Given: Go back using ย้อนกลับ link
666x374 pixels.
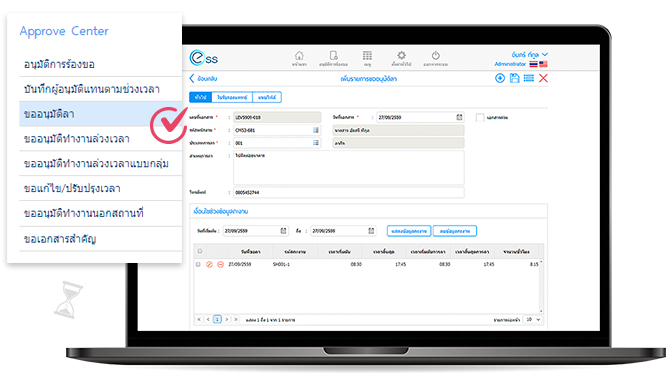Looking at the screenshot, I should 203,79.
